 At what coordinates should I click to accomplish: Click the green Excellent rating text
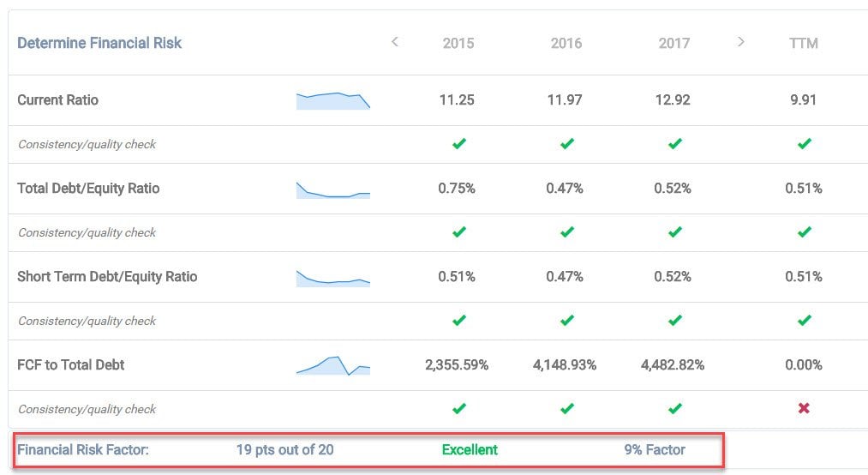(x=470, y=449)
